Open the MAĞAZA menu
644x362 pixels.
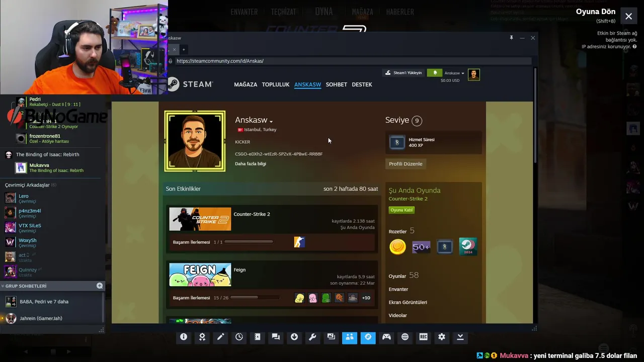246,84
